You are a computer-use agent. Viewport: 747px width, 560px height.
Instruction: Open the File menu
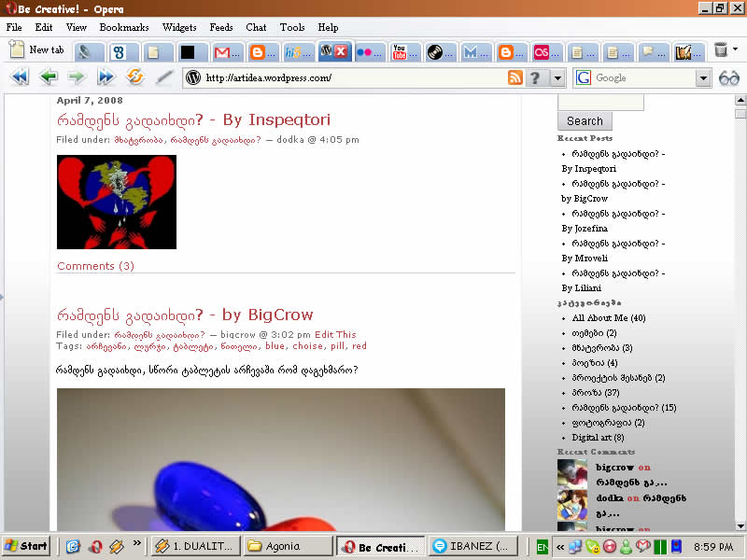coord(14,28)
